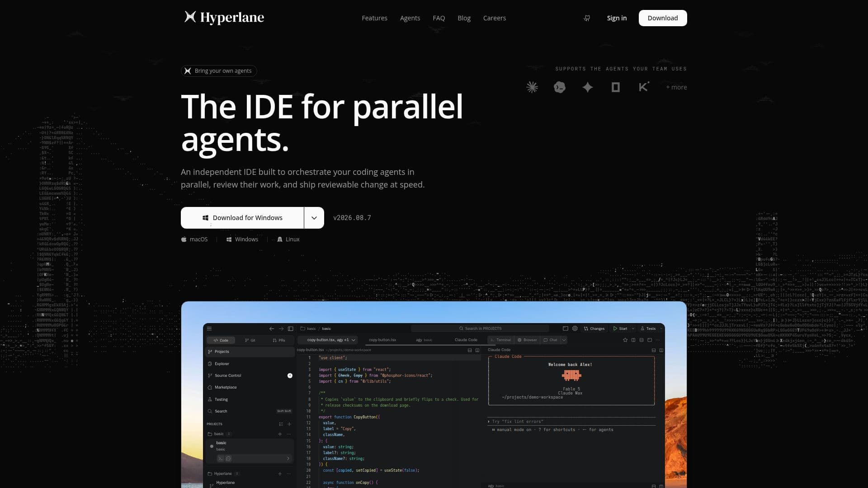The width and height of the screenshot is (868, 488).
Task: Click the back arrow in IDE toolbar
Action: coord(271,328)
